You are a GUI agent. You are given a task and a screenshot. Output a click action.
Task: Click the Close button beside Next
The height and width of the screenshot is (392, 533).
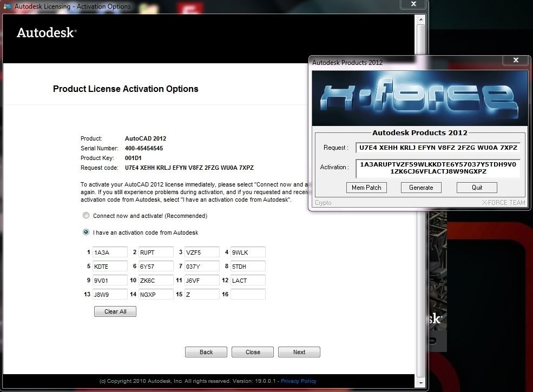tap(253, 352)
